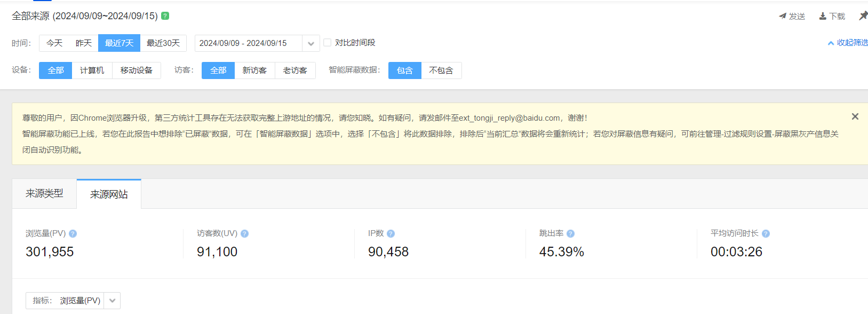The image size is (868, 314).
Task: Filter devices to 移动设备
Action: click(137, 70)
